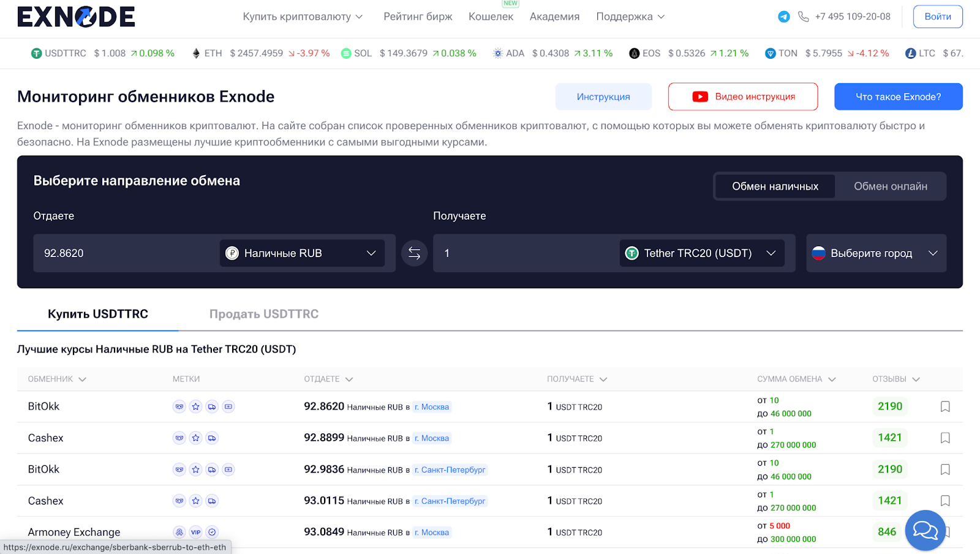The height and width of the screenshot is (554, 980).
Task: Bookmark Cashex Moscow offer at 92.8899
Action: click(945, 438)
